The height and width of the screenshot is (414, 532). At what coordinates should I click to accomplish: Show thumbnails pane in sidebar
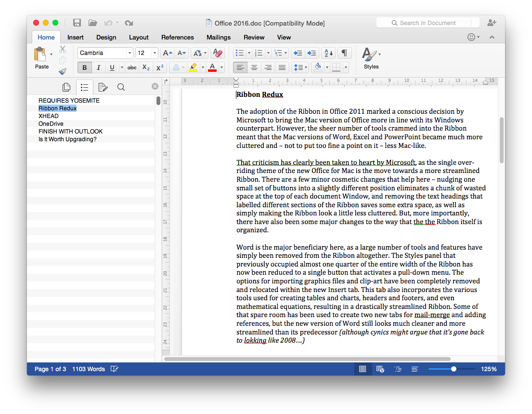coord(66,87)
